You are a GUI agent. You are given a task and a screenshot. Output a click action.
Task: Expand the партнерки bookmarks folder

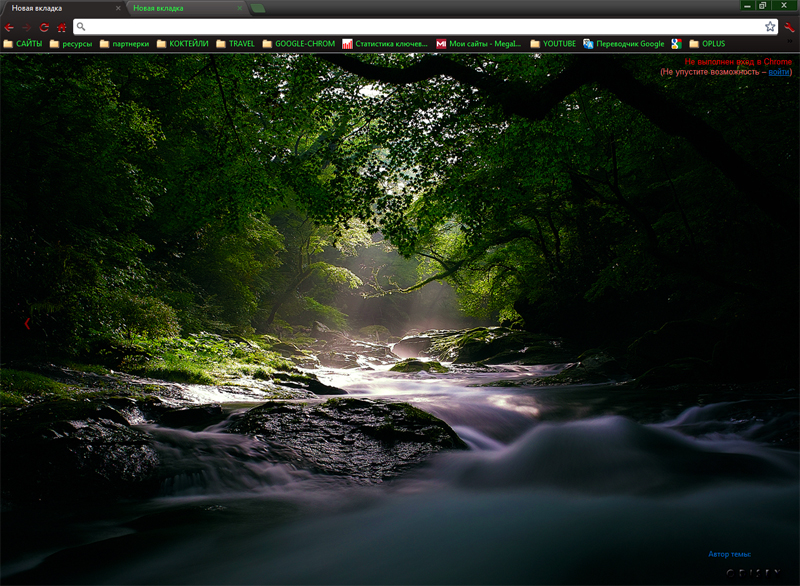pos(124,44)
